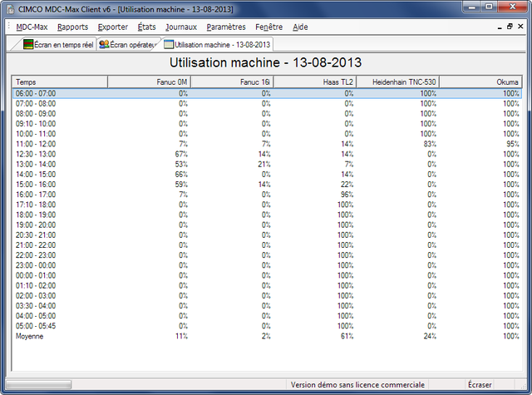The image size is (532, 395).
Task: Select the 14:00 - 15:00 row
Action: pyautogui.click(x=267, y=175)
